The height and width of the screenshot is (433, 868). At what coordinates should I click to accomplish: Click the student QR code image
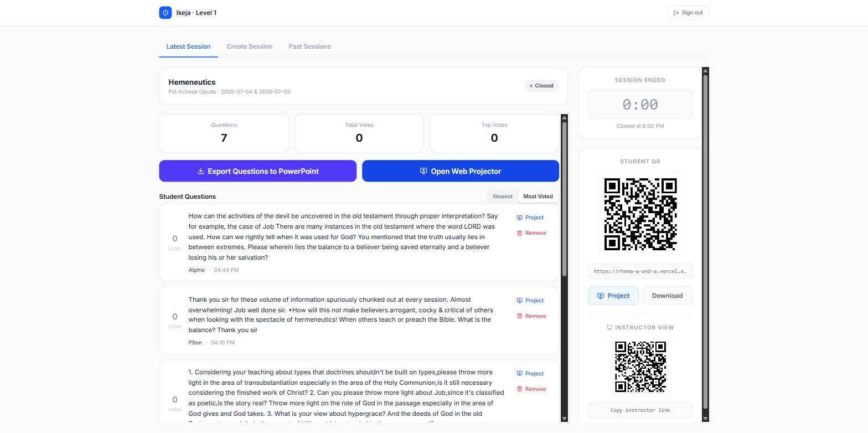640,214
